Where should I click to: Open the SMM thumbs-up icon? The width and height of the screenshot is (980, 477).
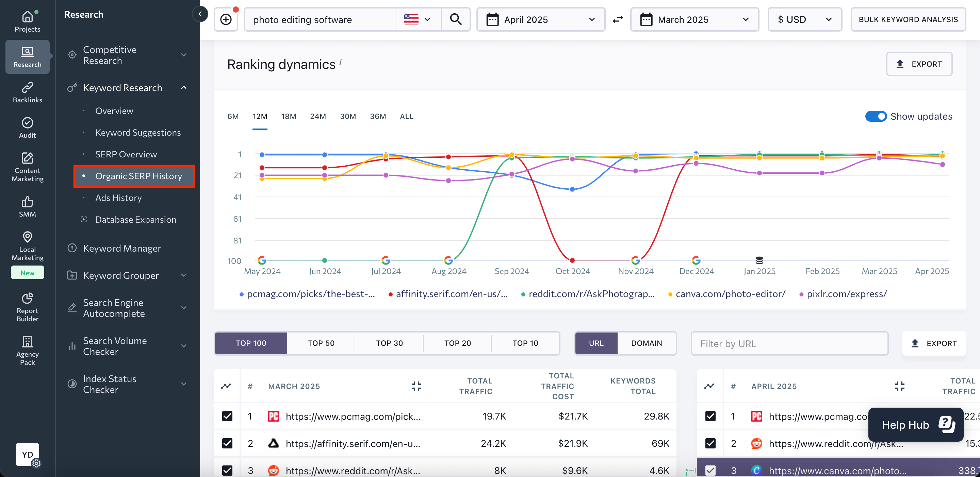(x=27, y=202)
